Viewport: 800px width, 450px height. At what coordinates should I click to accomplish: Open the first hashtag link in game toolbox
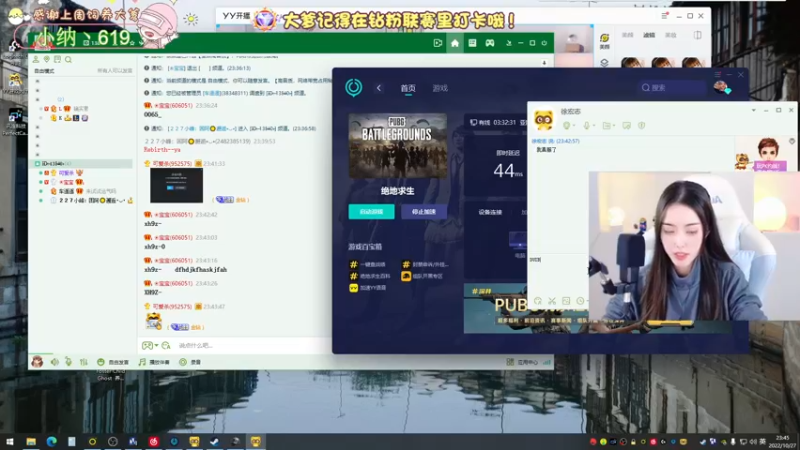367,264
